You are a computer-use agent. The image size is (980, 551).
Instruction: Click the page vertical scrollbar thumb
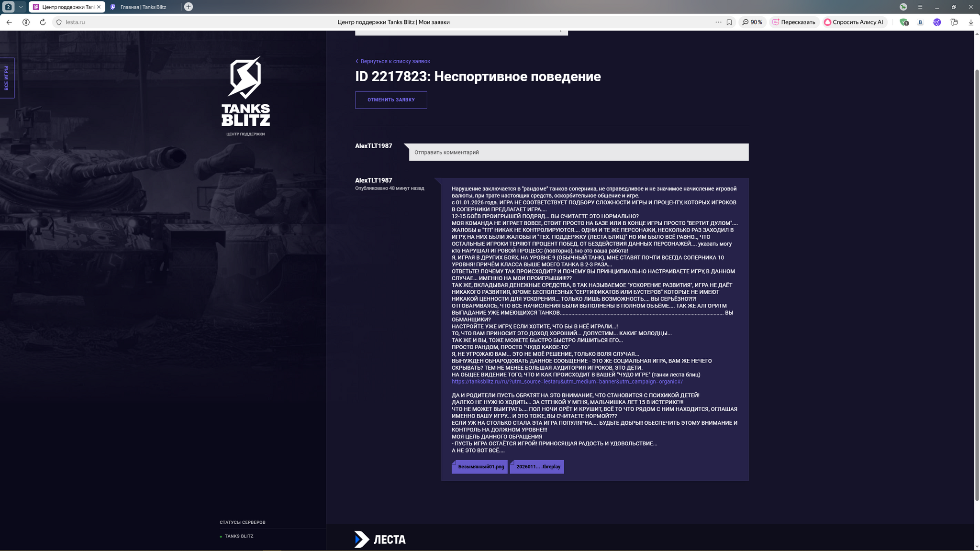click(x=977, y=285)
